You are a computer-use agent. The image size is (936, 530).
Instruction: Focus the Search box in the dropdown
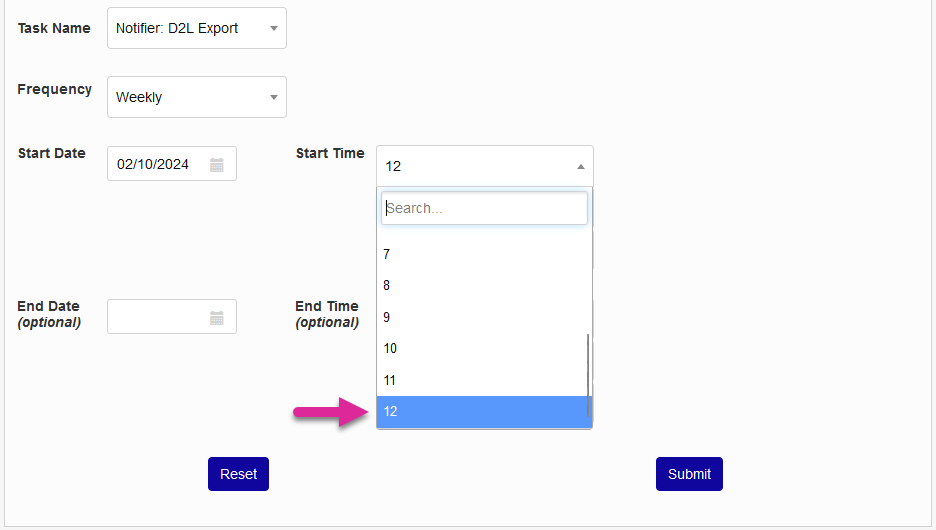coord(484,208)
